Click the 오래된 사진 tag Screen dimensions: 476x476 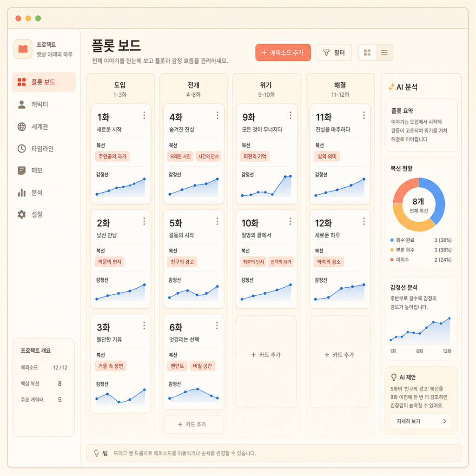tap(180, 156)
